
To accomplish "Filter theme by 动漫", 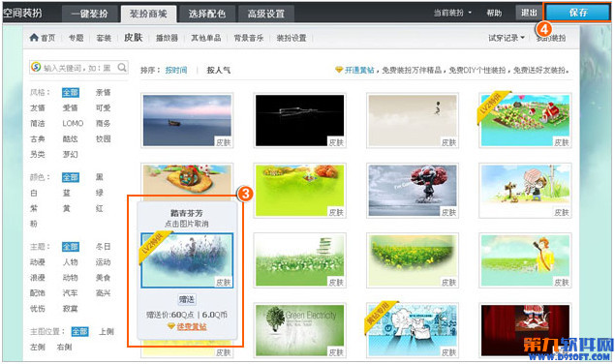I will [38, 262].
